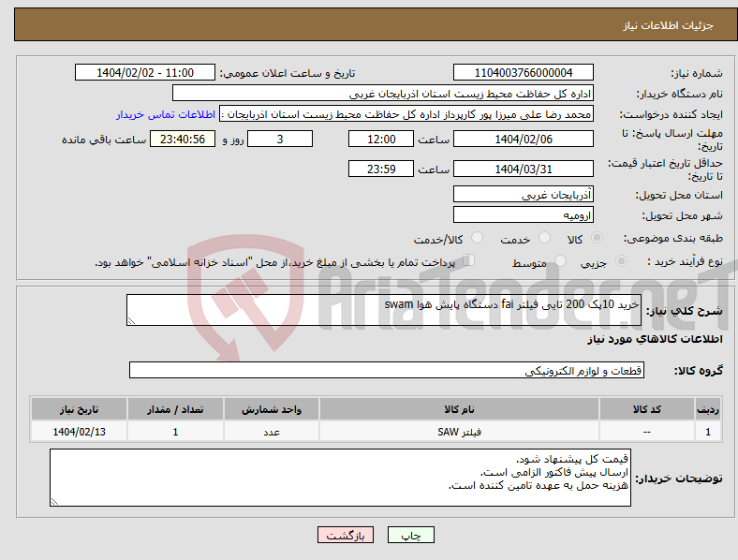The image size is (738, 560).
Task: Click the کد کالا column header
Action: coord(647,409)
